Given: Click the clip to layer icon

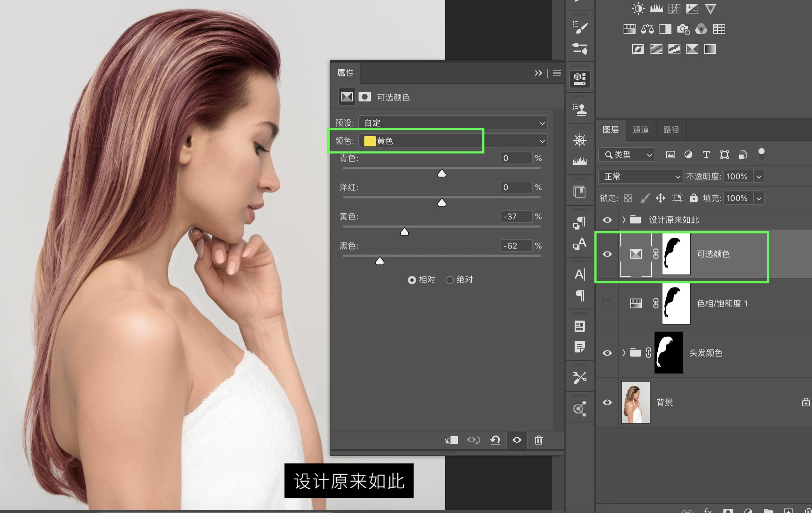Looking at the screenshot, I should coord(452,440).
